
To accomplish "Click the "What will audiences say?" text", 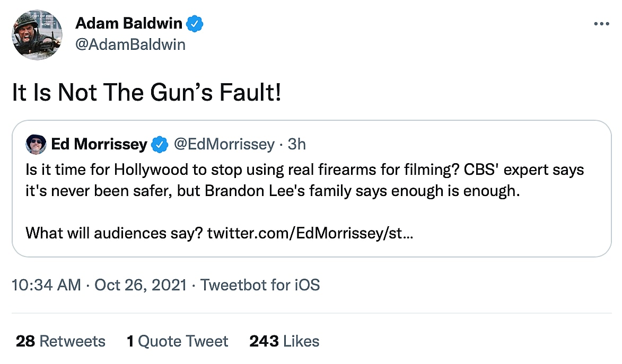I will [x=113, y=233].
